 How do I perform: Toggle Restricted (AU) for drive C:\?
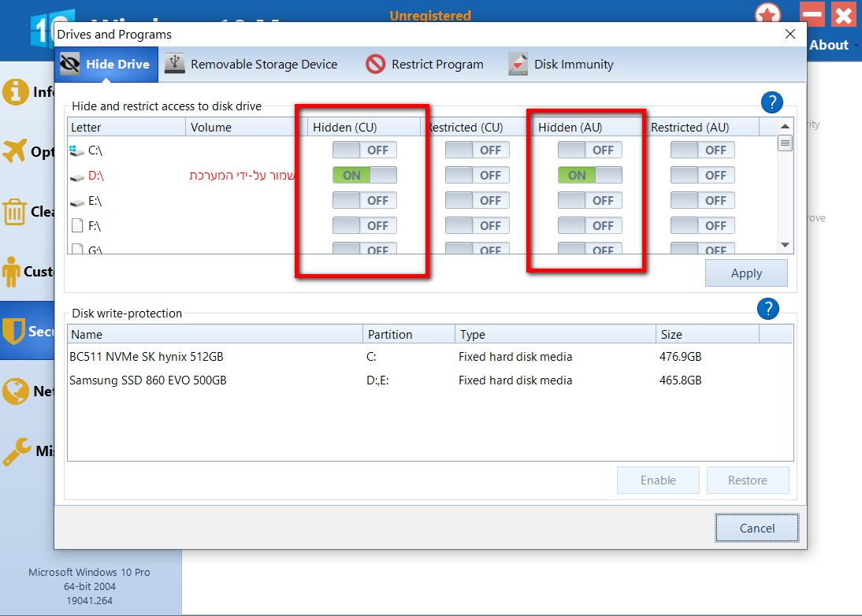coord(703,150)
